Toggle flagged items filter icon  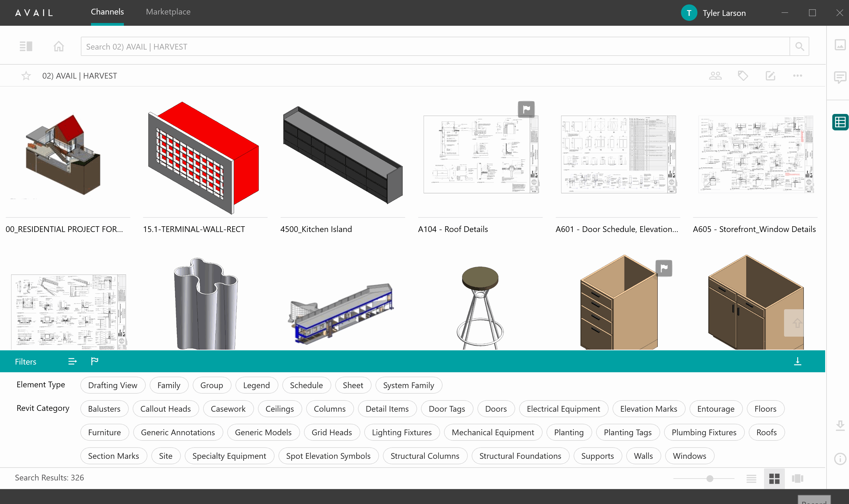point(95,362)
